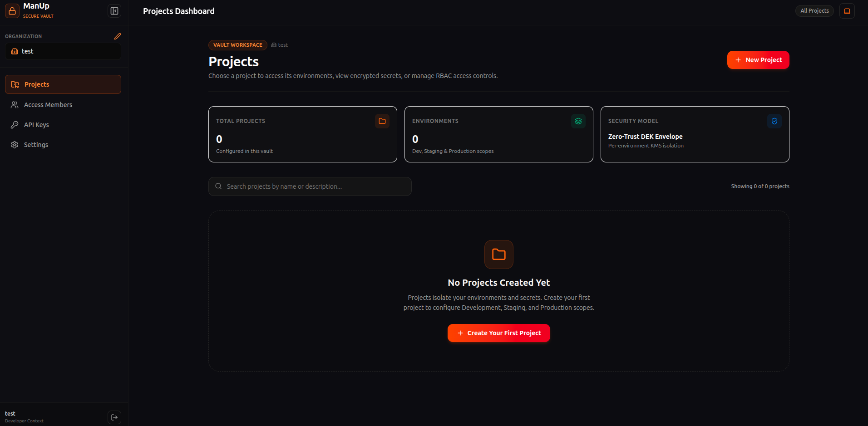Click the 'Projects Dashboard' header title
Image resolution: width=868 pixels, height=426 pixels.
179,11
